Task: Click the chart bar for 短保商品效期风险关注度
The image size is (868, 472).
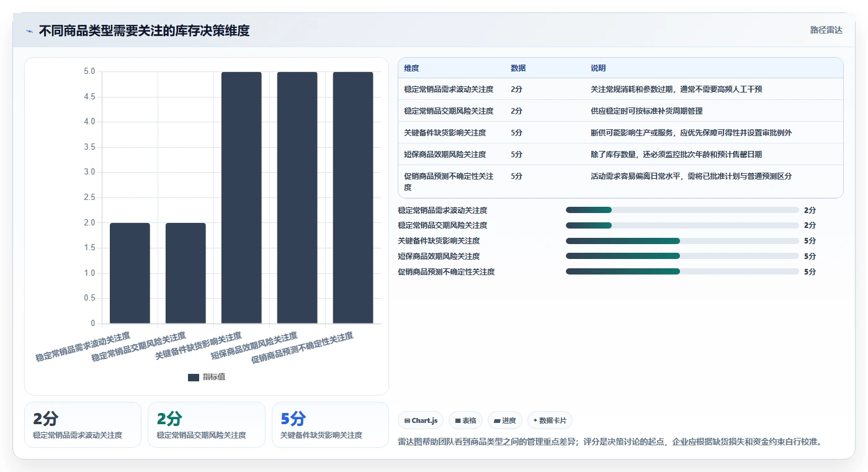Action: [x=297, y=197]
